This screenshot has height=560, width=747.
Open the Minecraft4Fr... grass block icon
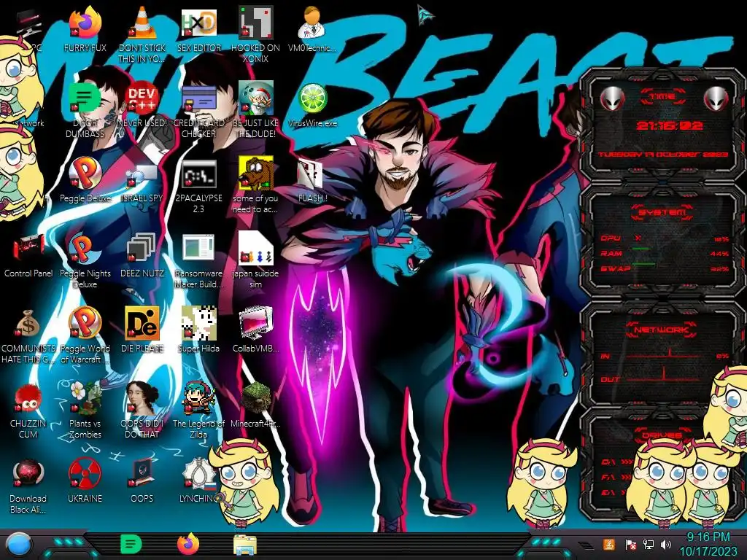[256, 397]
